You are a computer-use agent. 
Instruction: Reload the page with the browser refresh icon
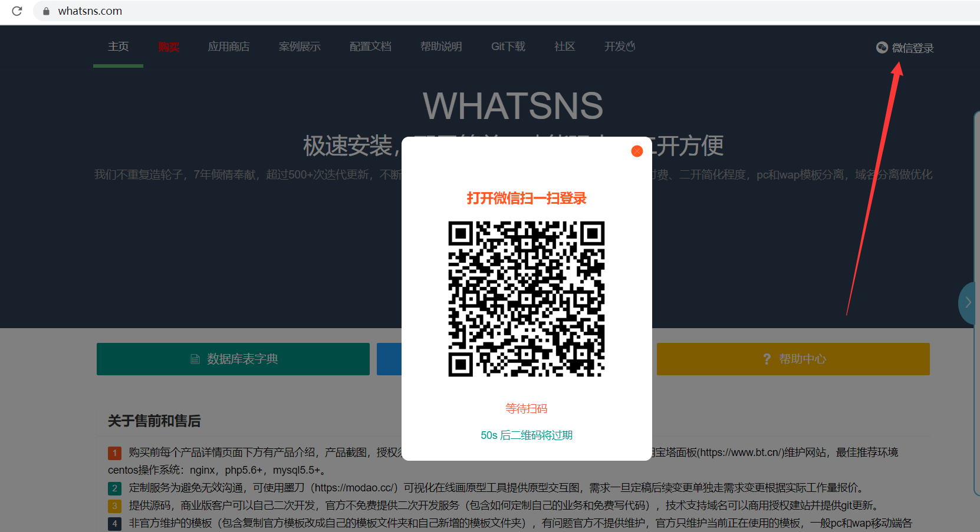[x=17, y=11]
